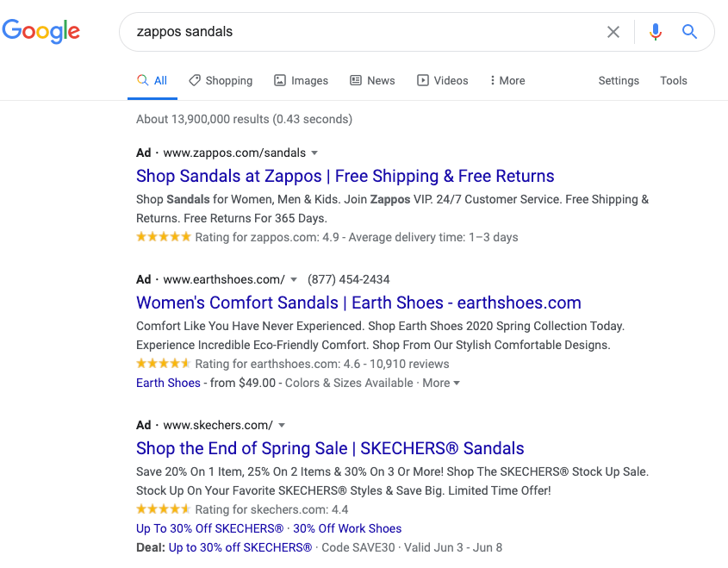Click inside the search input field
Viewport: 728px width, 568px height.
coord(345,32)
